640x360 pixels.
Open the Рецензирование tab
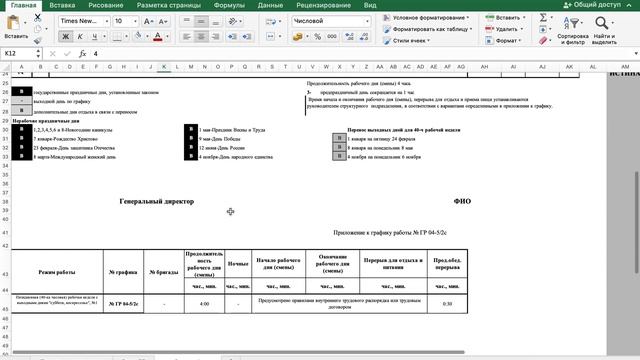coord(323,5)
